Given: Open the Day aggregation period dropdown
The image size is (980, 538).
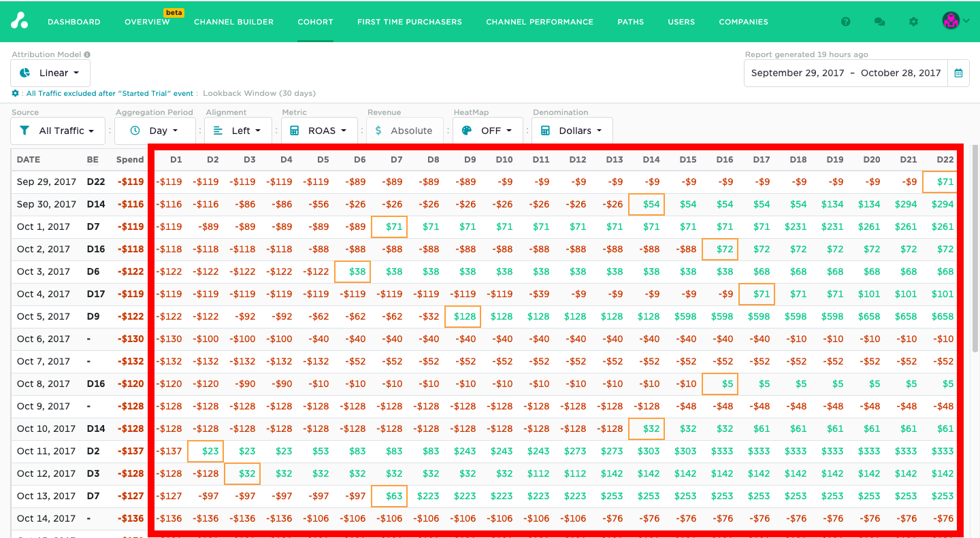Looking at the screenshot, I should pos(156,131).
